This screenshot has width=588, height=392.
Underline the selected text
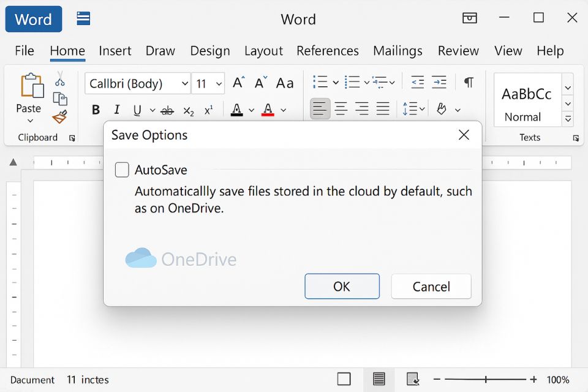pyautogui.click(x=136, y=109)
